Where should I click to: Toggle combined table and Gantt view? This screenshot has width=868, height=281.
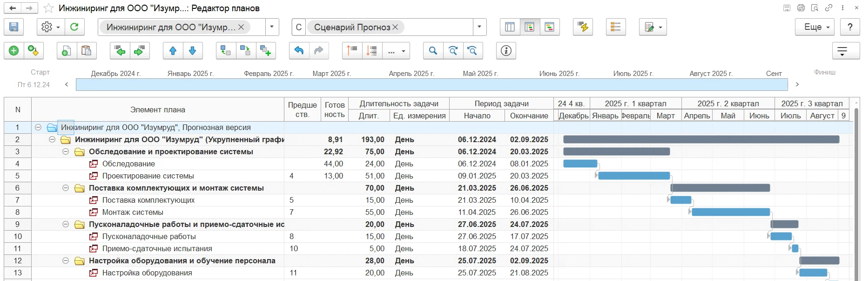pyautogui.click(x=529, y=27)
